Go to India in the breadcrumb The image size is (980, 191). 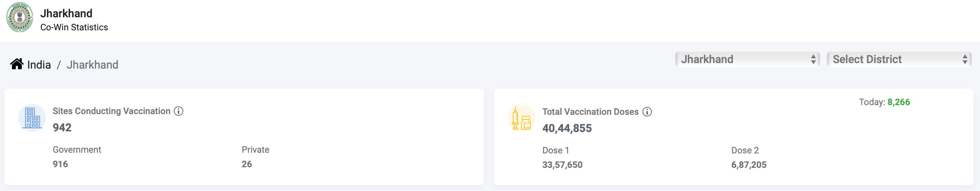[x=39, y=65]
